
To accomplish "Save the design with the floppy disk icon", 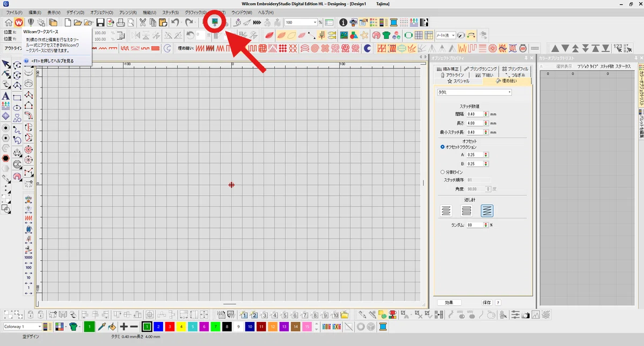I will [x=100, y=23].
